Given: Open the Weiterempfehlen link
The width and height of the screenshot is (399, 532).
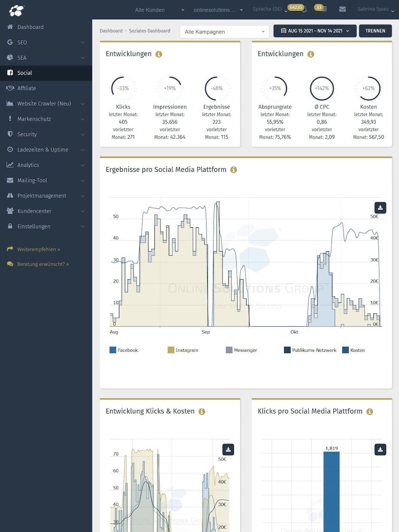Looking at the screenshot, I should click(x=38, y=249).
